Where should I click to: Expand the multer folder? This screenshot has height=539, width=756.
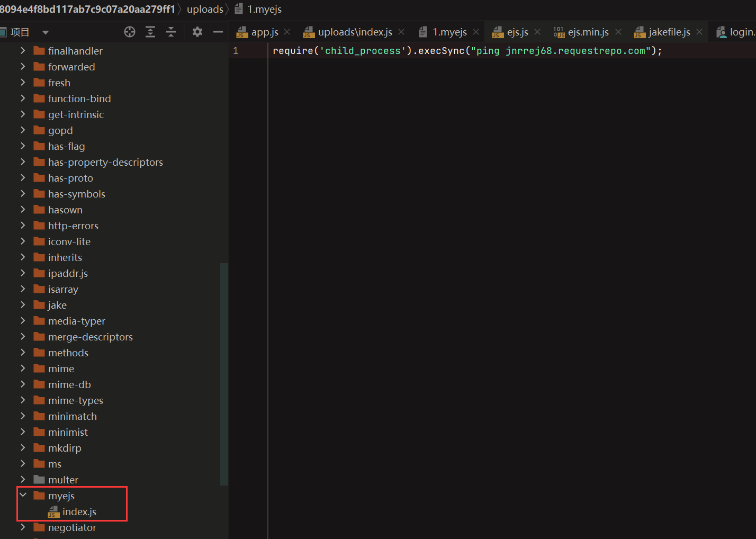pyautogui.click(x=23, y=480)
